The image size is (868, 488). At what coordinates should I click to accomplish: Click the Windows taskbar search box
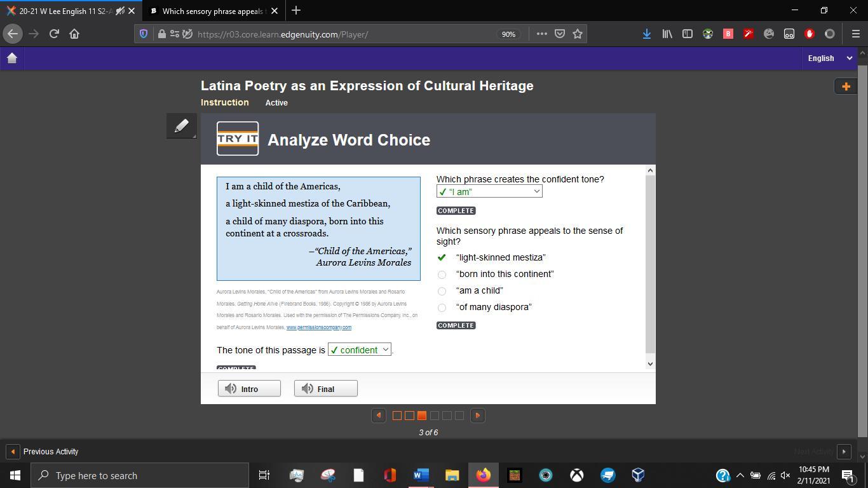pos(140,475)
